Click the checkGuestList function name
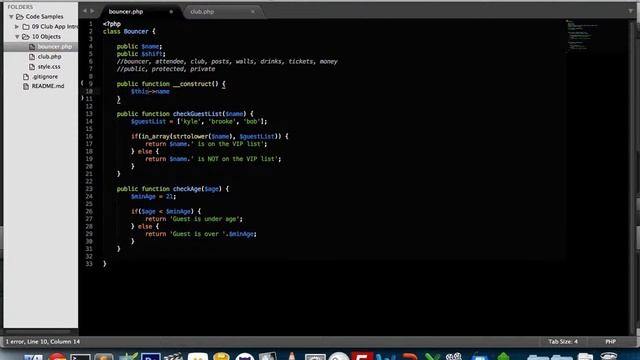The height and width of the screenshot is (360, 640). click(x=198, y=114)
